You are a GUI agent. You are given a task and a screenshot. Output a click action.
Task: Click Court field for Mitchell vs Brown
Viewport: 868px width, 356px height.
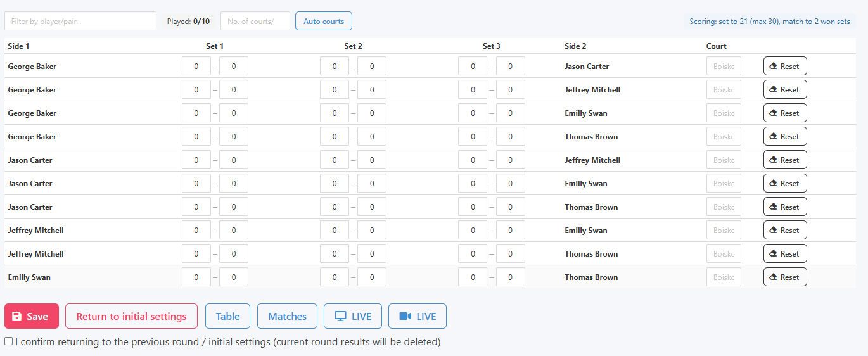[x=724, y=253]
